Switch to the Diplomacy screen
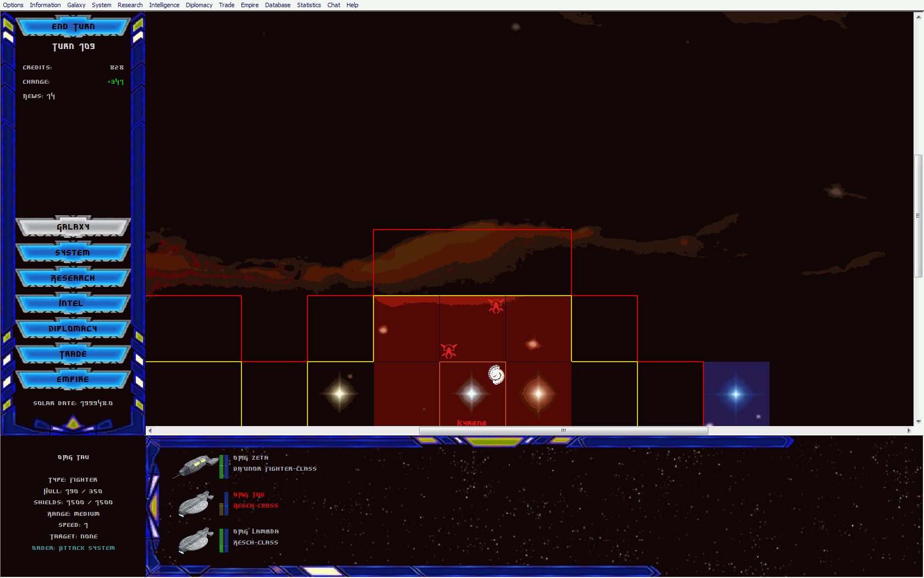The height and width of the screenshot is (578, 924). [x=73, y=329]
